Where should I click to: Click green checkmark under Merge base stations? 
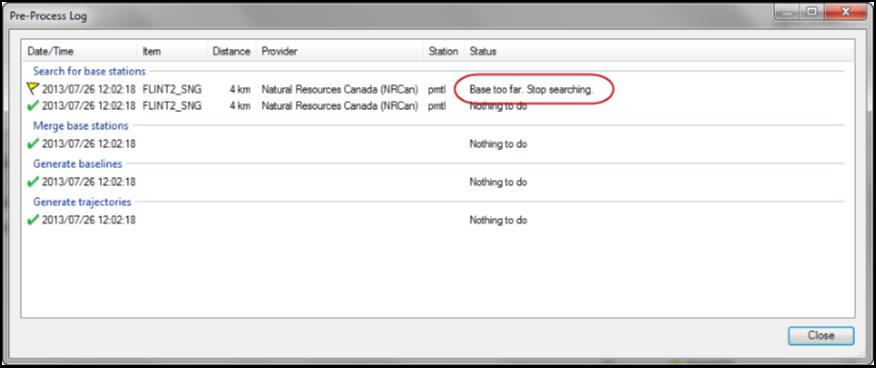tap(33, 144)
